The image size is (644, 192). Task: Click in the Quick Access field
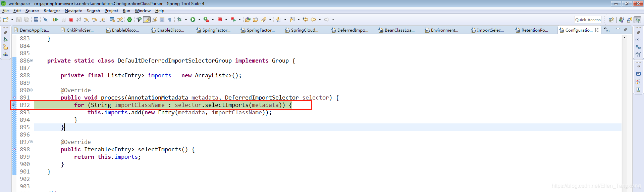[588, 20]
